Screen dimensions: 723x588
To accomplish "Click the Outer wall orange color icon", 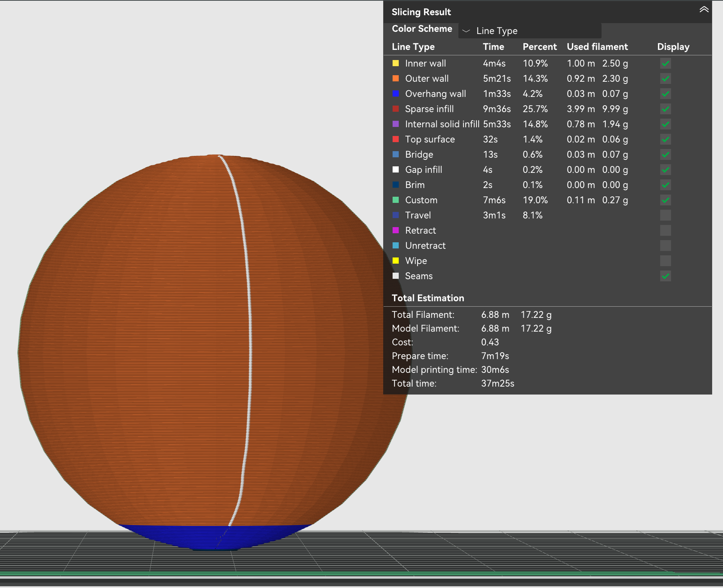I will click(396, 78).
